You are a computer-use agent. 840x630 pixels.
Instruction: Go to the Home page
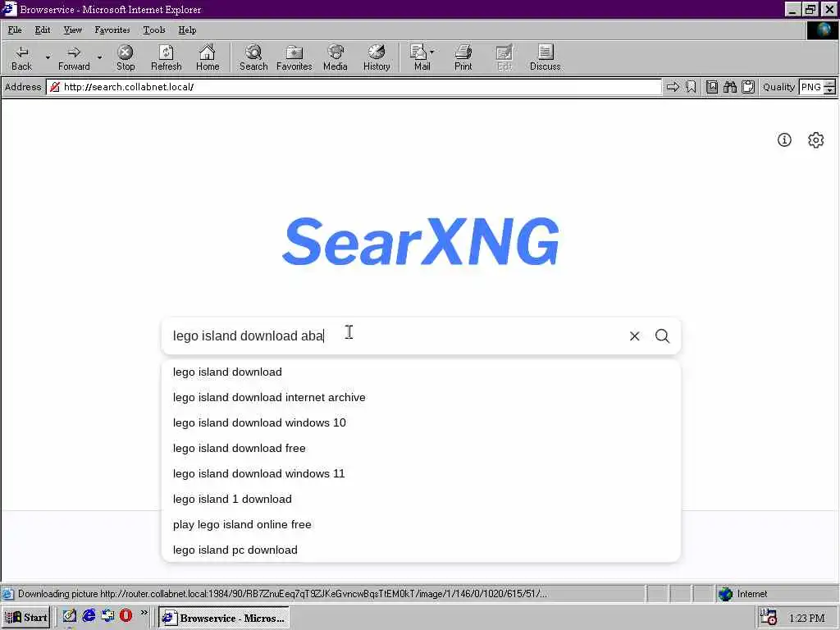pos(208,58)
